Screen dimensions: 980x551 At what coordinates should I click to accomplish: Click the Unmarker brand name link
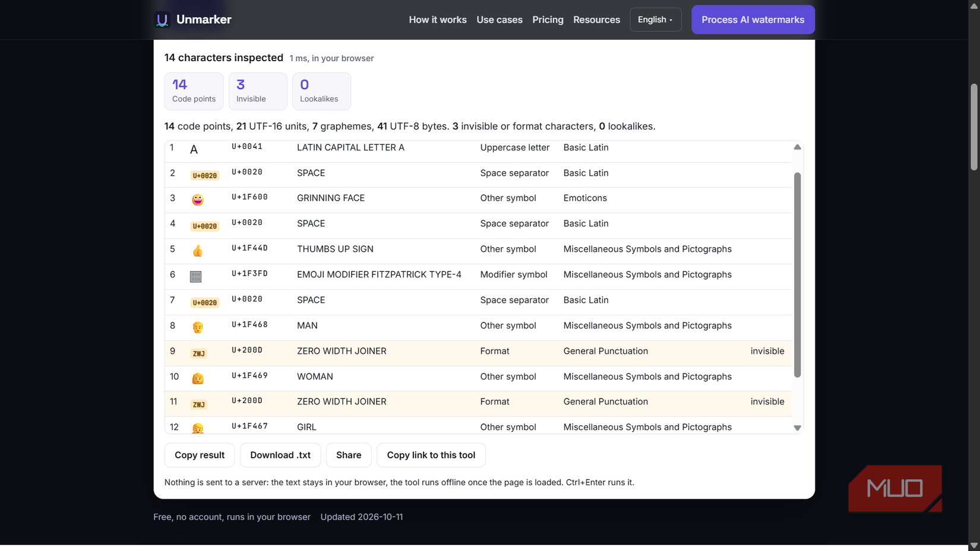(x=204, y=20)
